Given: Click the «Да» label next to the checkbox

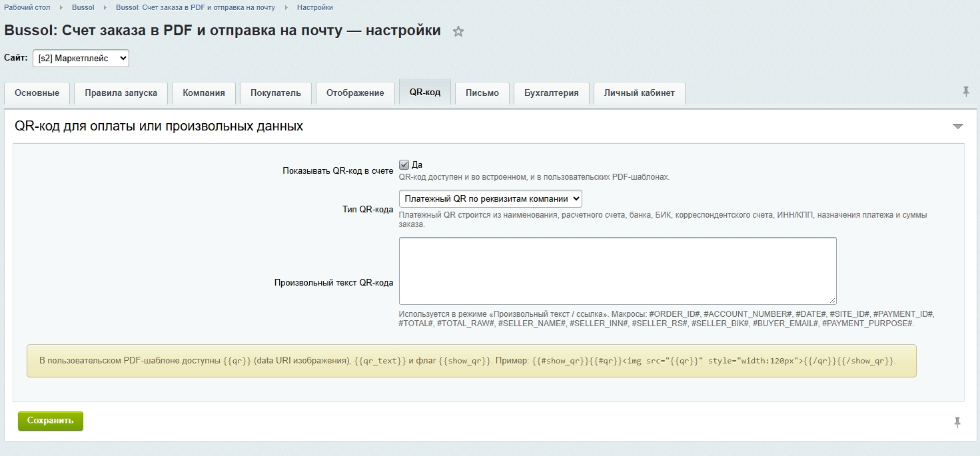Looking at the screenshot, I should (x=417, y=164).
